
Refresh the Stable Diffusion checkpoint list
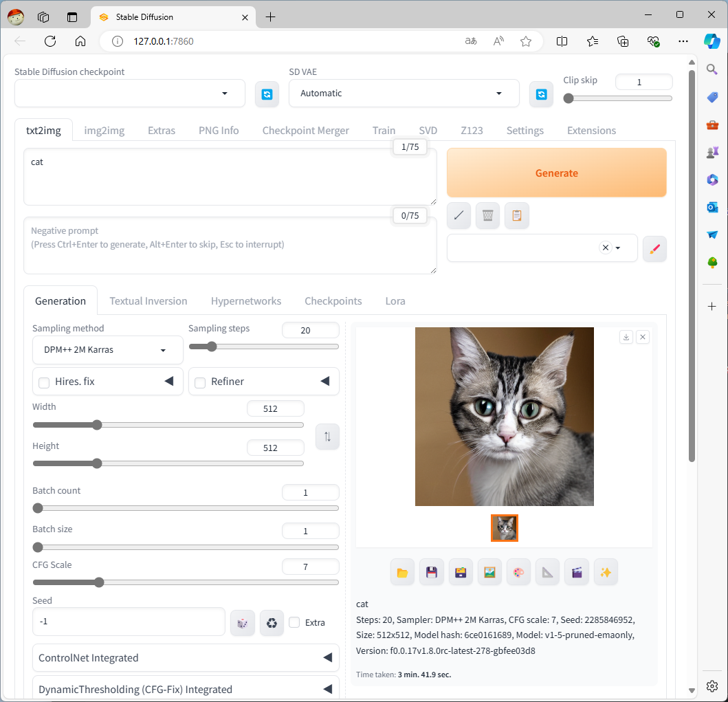click(x=267, y=94)
